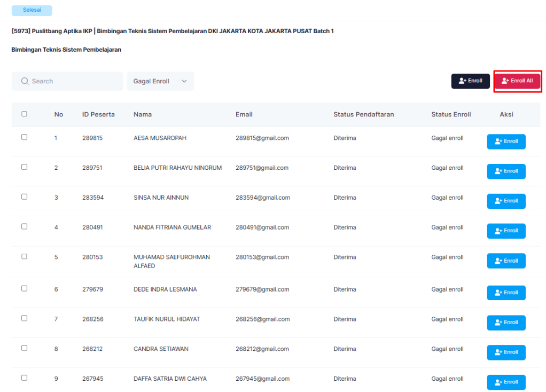
Task: Enroll participant BELIA PUTRI RAHAYU NINGRUM
Action: tap(506, 171)
